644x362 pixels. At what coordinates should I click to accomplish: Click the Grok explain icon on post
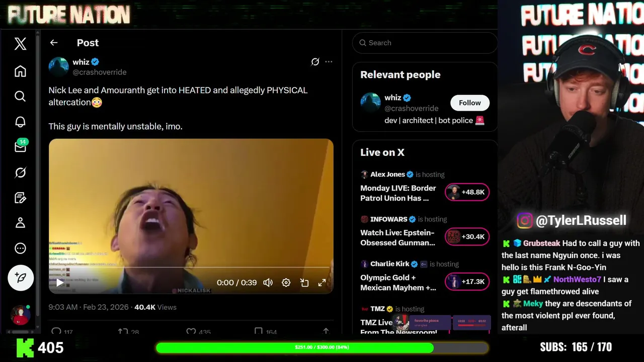(x=315, y=62)
